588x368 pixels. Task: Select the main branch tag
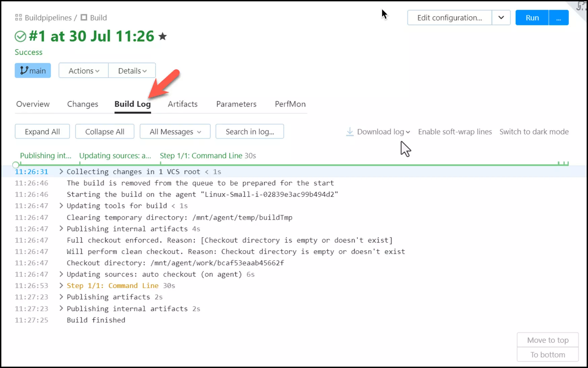33,71
